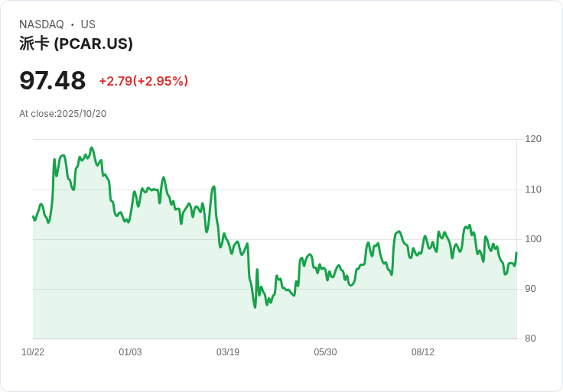This screenshot has height=392, width=563.
Task: Click the starting point of the price line
Action: (x=33, y=216)
